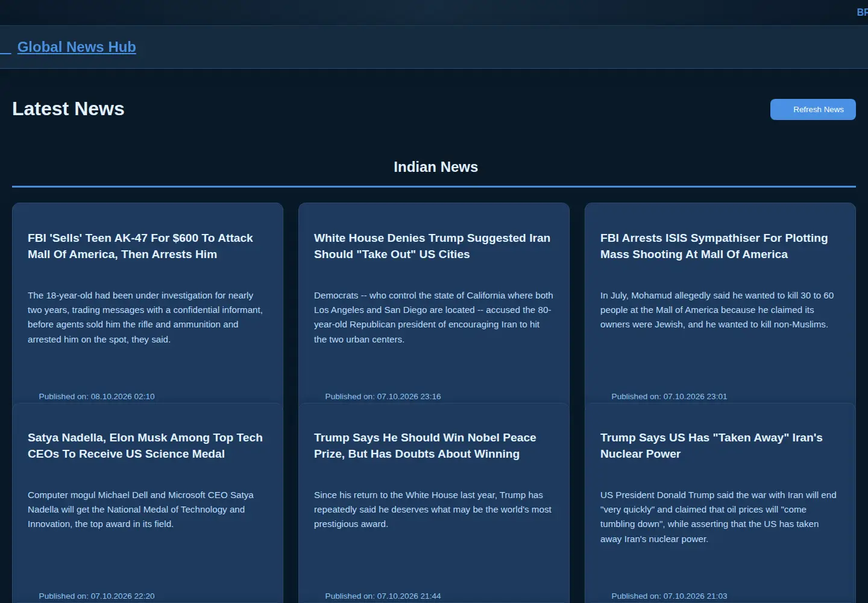The image size is (868, 603).
Task: Open the White House Denies Trump headline
Action: (432, 246)
